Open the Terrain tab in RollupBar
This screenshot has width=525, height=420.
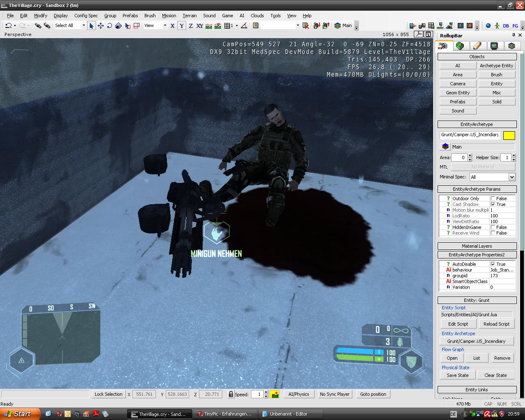(x=460, y=46)
